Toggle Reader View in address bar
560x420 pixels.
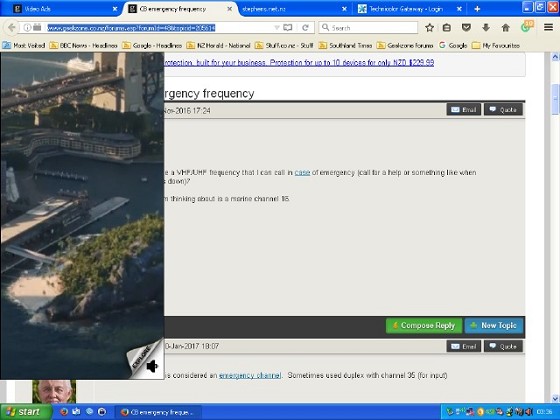pyautogui.click(x=288, y=28)
